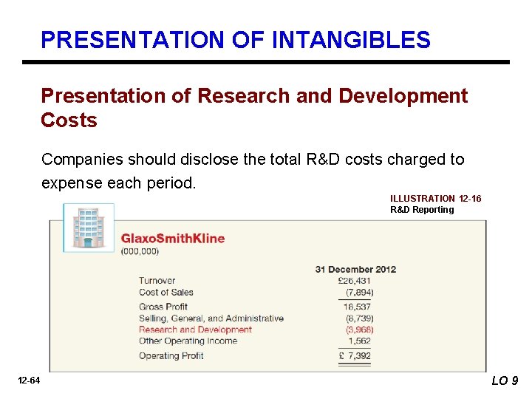This screenshot has width=532, height=399.
Task: Click the Operating Profit label
Action: tap(171, 355)
